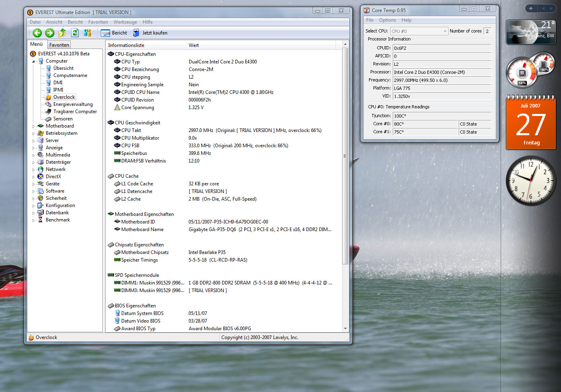Open the Ansicht menu
561x392 pixels.
[x=54, y=22]
